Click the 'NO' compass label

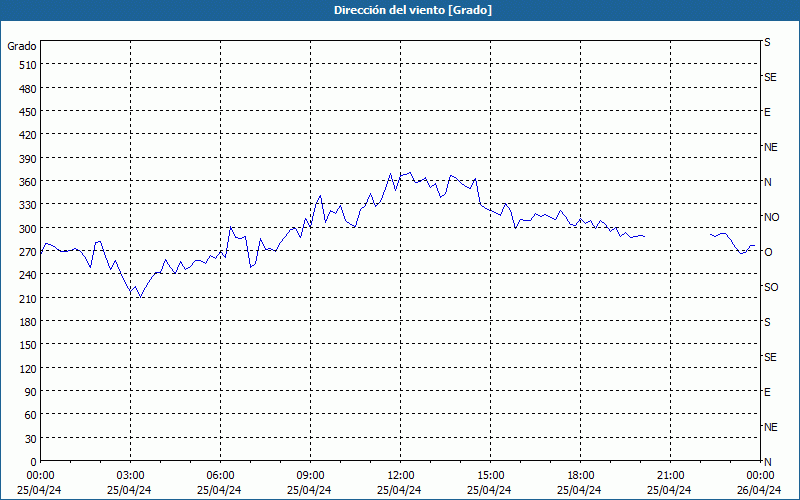point(771,217)
